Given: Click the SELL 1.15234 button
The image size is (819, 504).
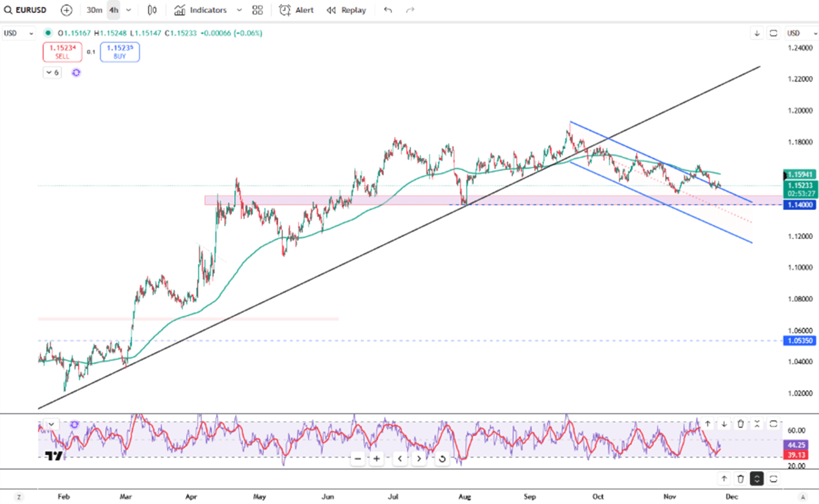Looking at the screenshot, I should [x=62, y=52].
